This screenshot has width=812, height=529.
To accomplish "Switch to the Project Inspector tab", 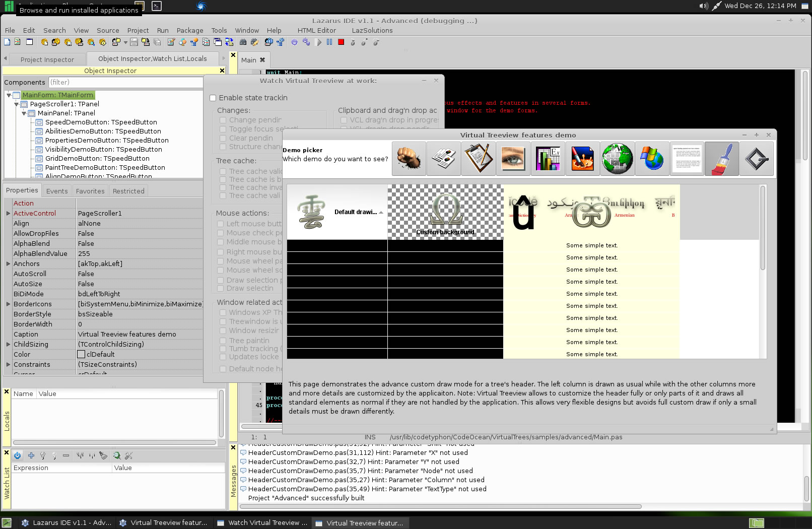I will pyautogui.click(x=47, y=59).
